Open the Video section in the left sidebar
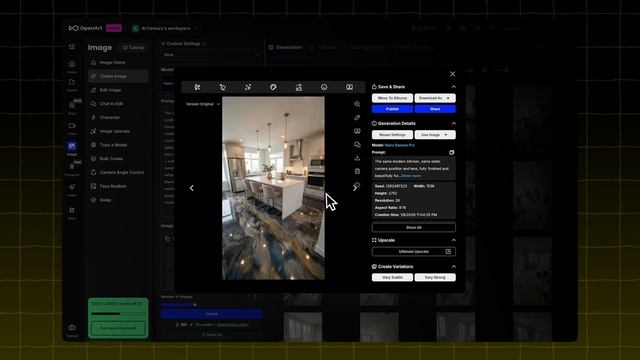Viewport: 640px width, 360px height. point(72,128)
